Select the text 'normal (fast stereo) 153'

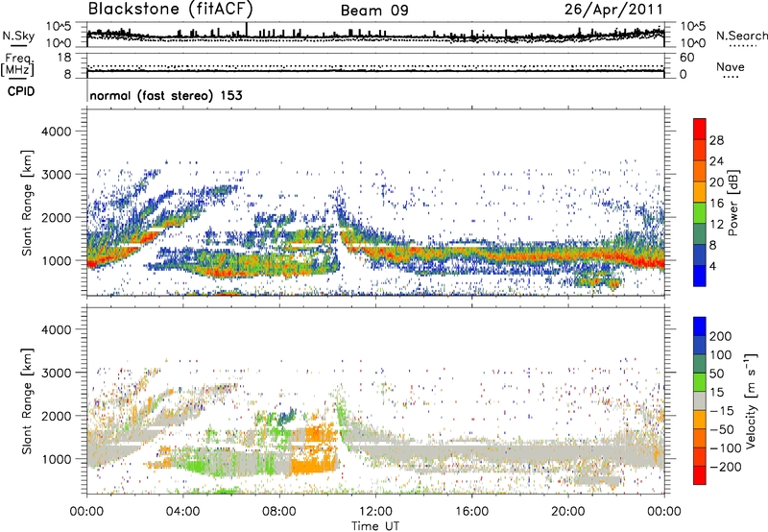(166, 95)
